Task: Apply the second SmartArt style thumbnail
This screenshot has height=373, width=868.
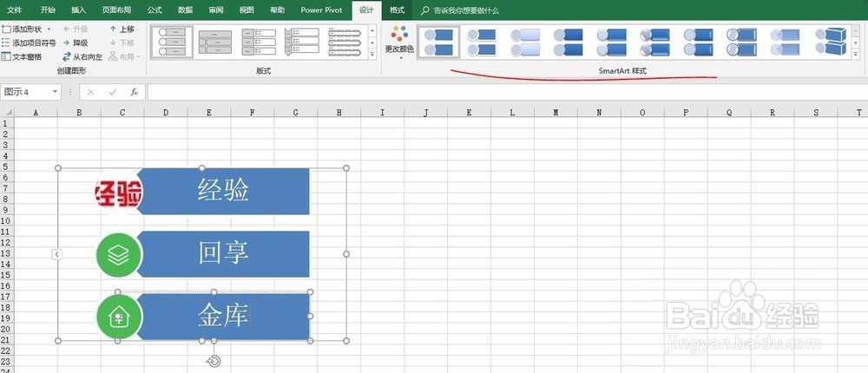Action: coord(482,42)
